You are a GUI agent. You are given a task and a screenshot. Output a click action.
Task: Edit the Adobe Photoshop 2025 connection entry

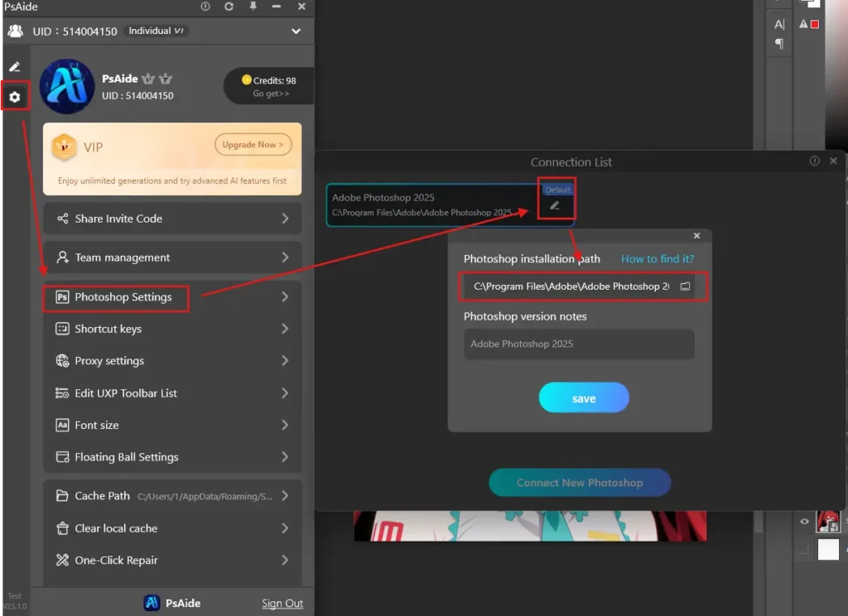(x=555, y=205)
